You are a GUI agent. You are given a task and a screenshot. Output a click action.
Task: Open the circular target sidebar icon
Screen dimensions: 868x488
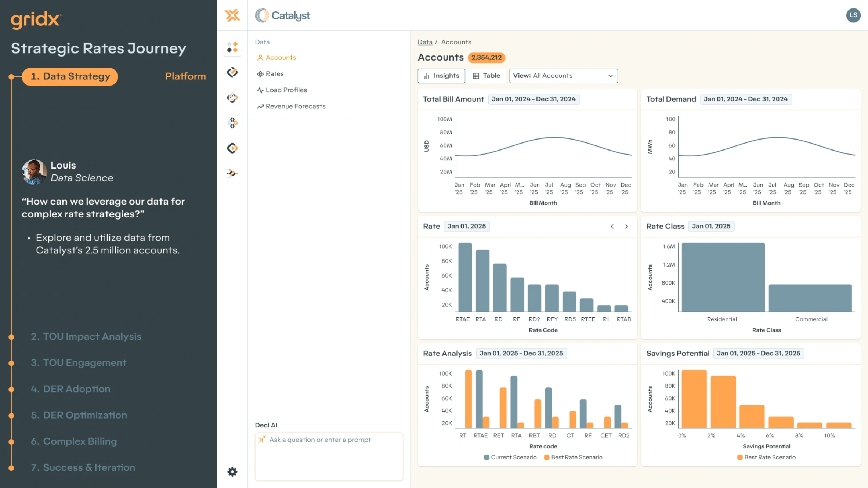pyautogui.click(x=232, y=98)
